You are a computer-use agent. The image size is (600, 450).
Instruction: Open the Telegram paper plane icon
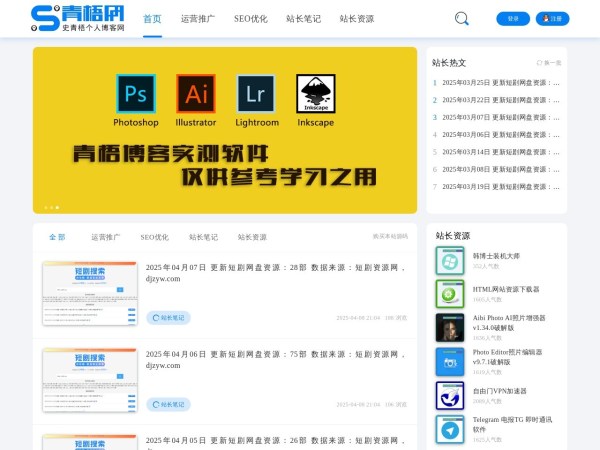click(449, 429)
